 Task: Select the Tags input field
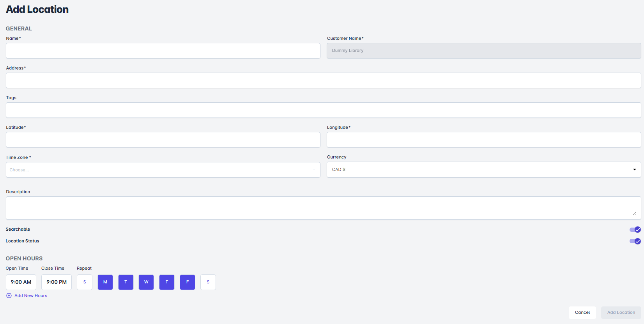pos(323,110)
